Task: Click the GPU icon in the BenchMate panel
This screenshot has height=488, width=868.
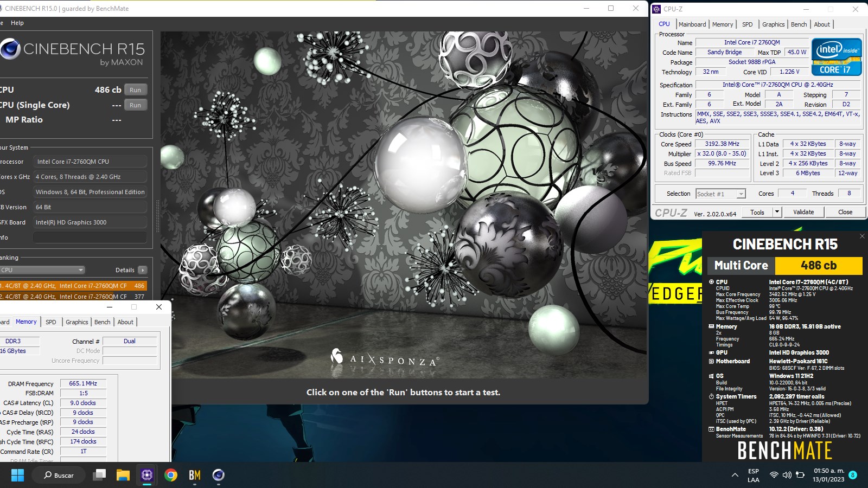Action: tap(711, 352)
